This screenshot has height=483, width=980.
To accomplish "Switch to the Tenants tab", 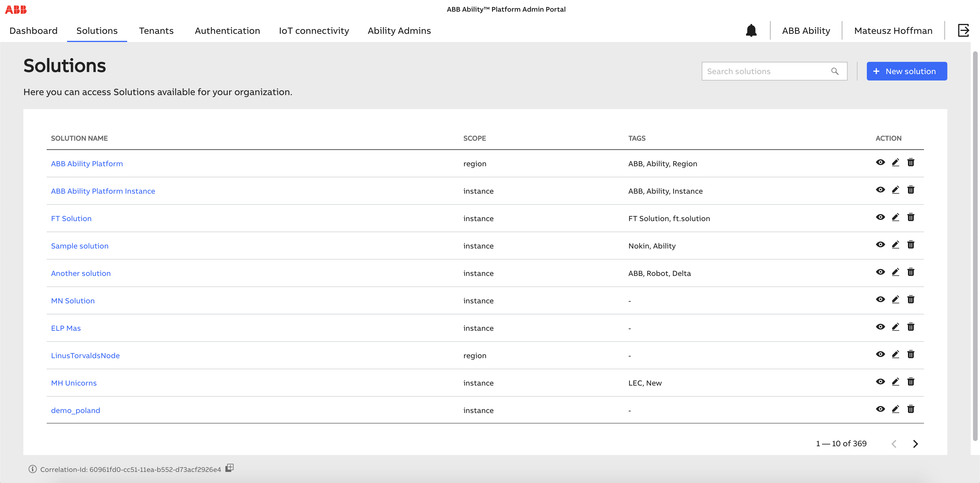I will [x=156, y=30].
